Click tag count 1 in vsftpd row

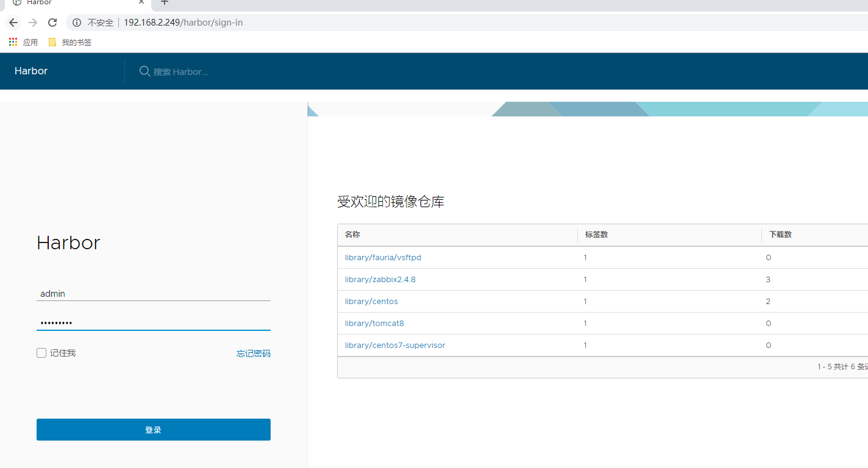[x=585, y=258]
